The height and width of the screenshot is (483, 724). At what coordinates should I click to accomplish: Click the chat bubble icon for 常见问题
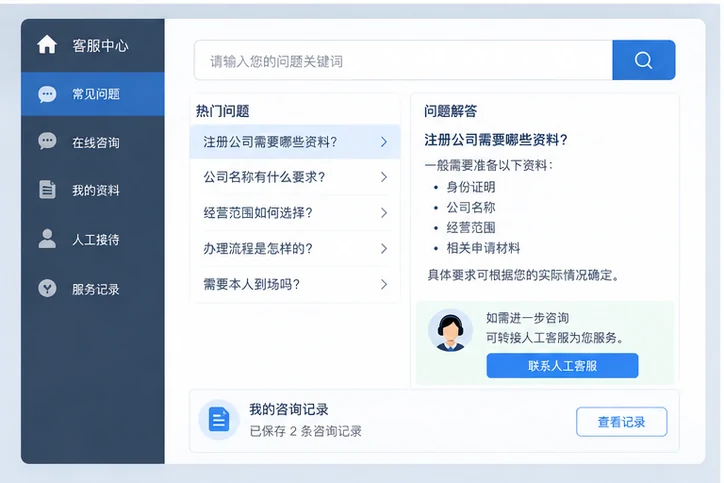[47, 94]
